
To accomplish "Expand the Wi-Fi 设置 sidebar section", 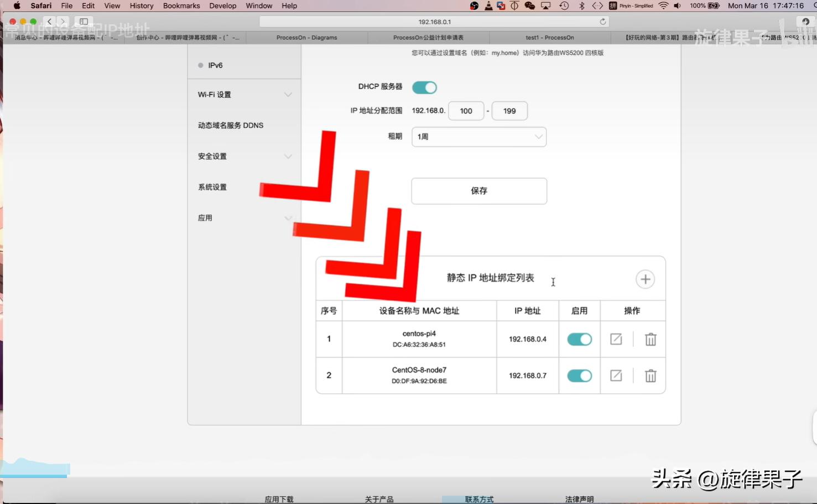I will pos(244,95).
